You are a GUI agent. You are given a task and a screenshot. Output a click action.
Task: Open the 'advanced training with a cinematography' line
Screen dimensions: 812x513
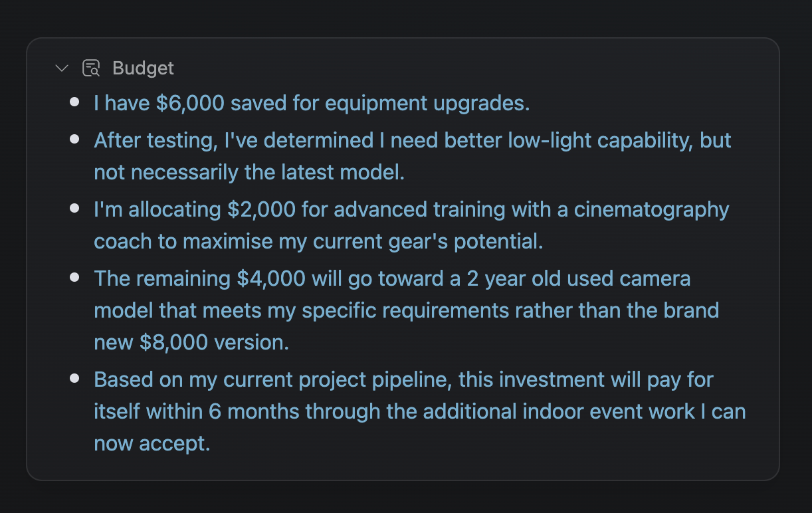tap(411, 209)
